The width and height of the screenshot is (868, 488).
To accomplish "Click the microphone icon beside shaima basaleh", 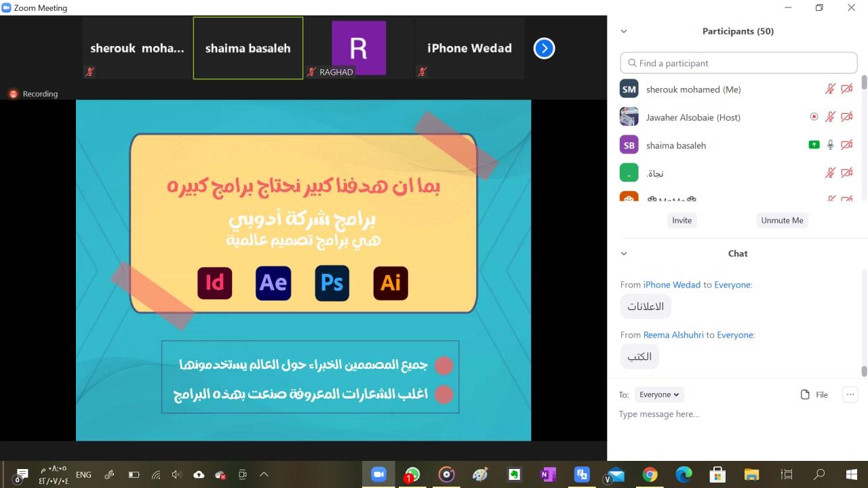I will click(830, 145).
